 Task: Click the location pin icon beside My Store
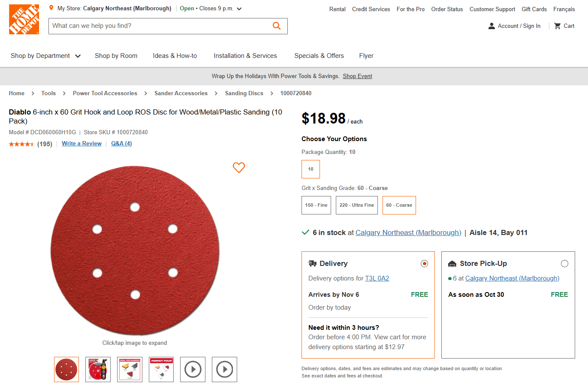tap(51, 8)
